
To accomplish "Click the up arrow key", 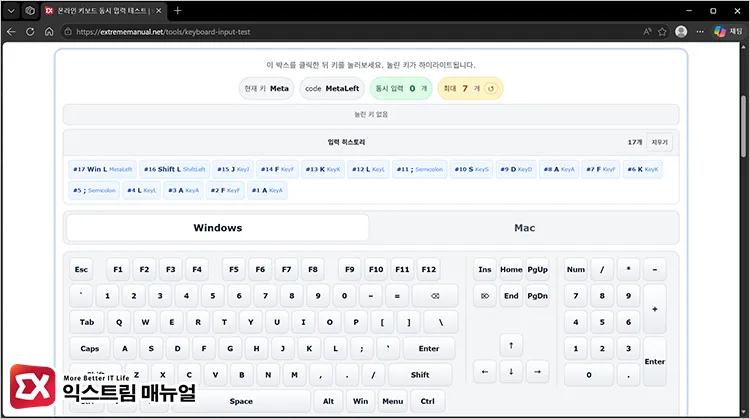I will [511, 345].
